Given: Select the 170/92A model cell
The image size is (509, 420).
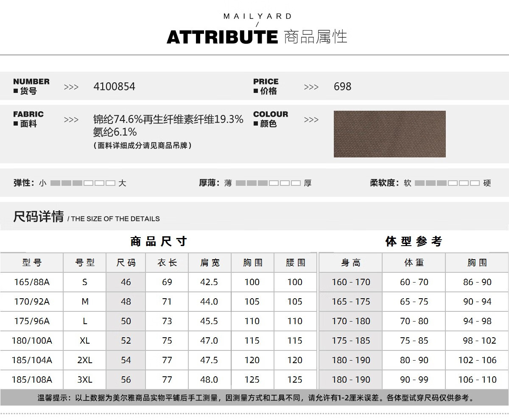Looking at the screenshot, I should 32,302.
